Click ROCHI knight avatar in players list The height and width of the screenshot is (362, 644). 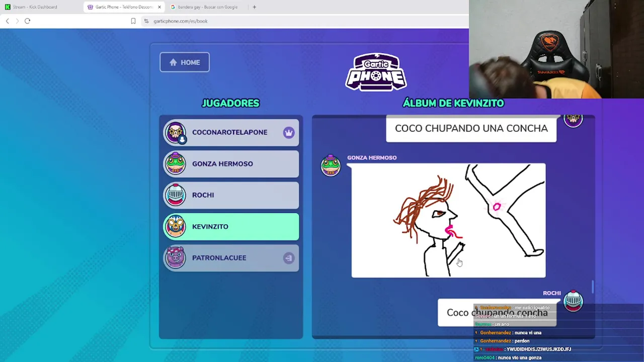pos(176,195)
